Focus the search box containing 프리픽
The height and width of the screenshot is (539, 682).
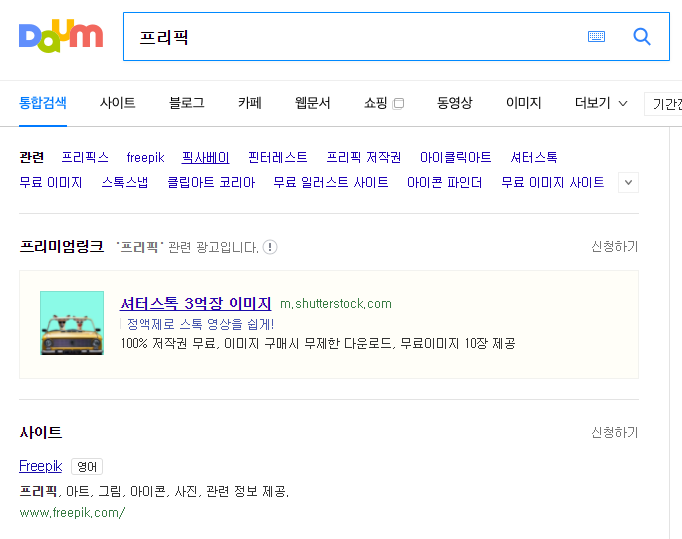(396, 37)
